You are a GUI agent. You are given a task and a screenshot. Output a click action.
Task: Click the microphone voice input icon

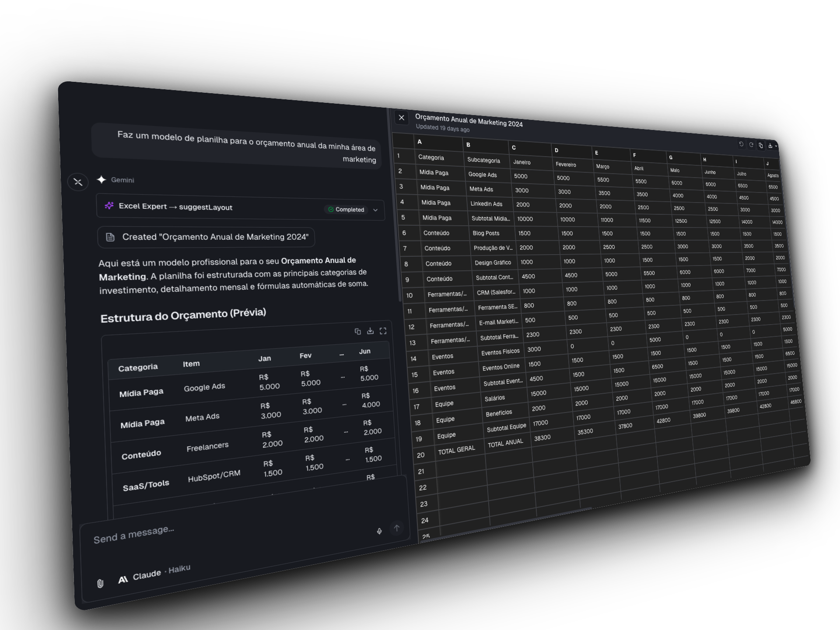tap(379, 531)
